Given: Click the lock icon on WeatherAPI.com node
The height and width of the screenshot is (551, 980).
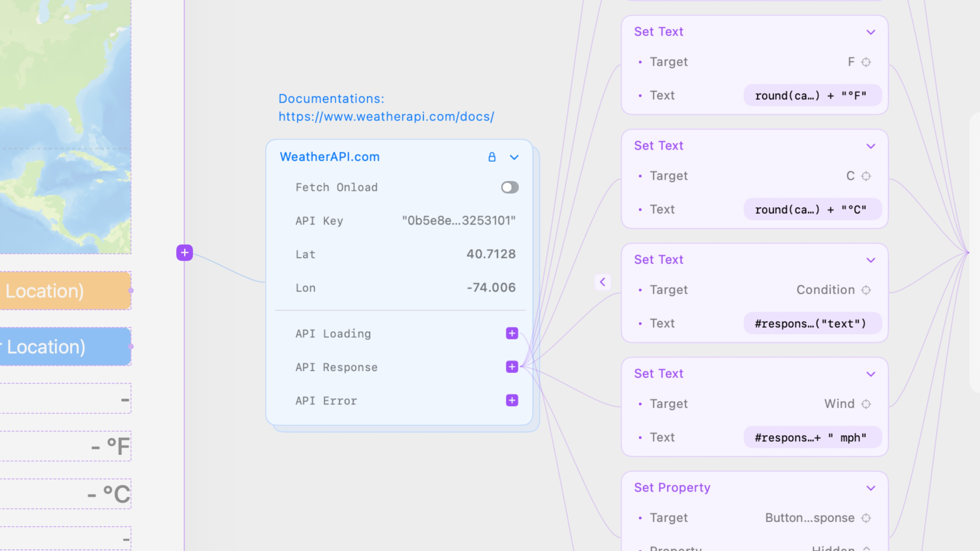Looking at the screenshot, I should tap(492, 157).
